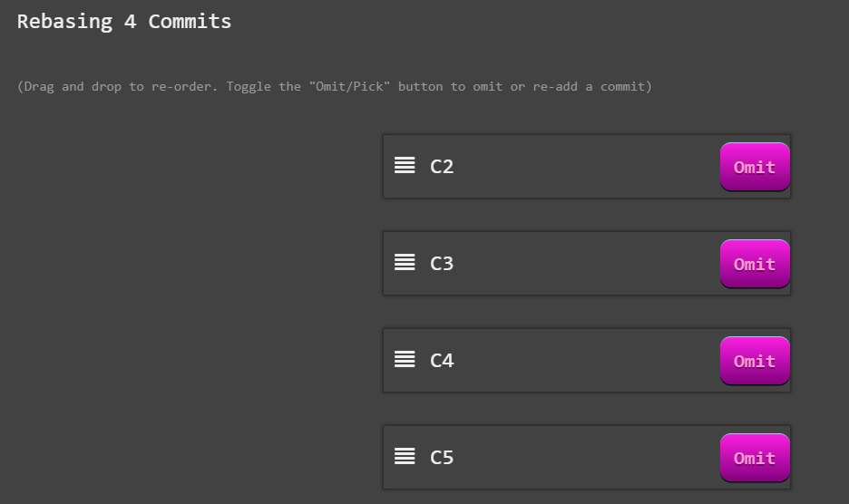849x504 pixels.
Task: Click the C2 commit label text
Action: (442, 167)
